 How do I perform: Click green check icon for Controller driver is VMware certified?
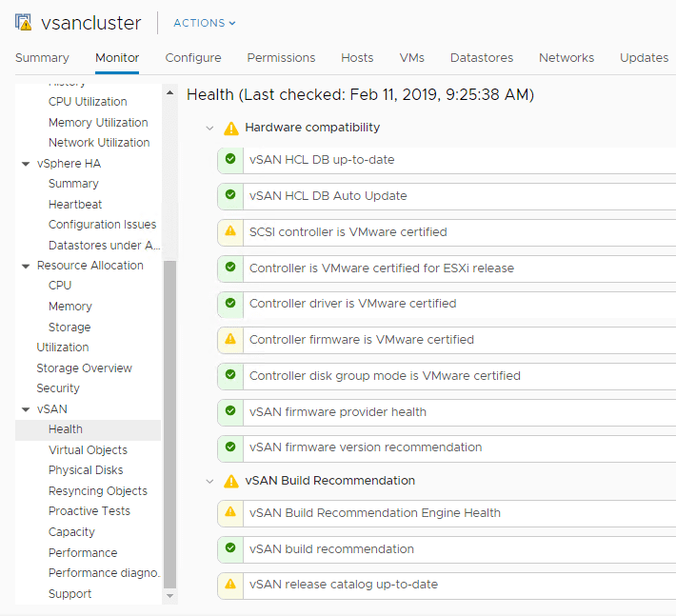point(230,303)
